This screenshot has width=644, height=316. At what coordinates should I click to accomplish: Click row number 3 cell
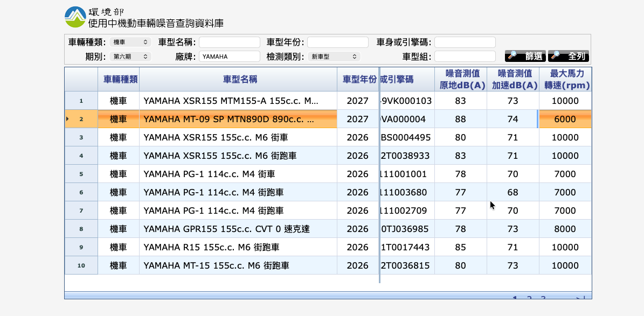pos(81,137)
